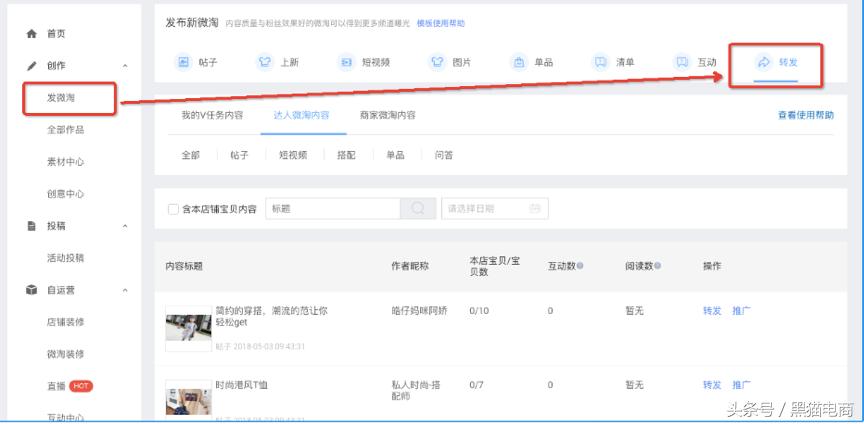This screenshot has height=424, width=864.
Task: Open the 查看使用帮助 link
Action: pos(806,115)
